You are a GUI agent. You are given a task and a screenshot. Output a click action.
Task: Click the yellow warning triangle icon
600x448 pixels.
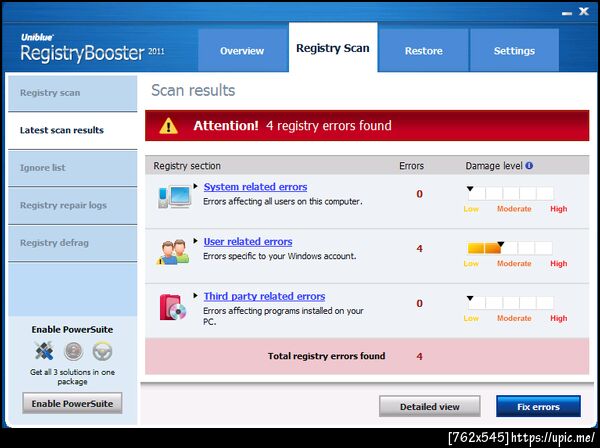[168, 126]
